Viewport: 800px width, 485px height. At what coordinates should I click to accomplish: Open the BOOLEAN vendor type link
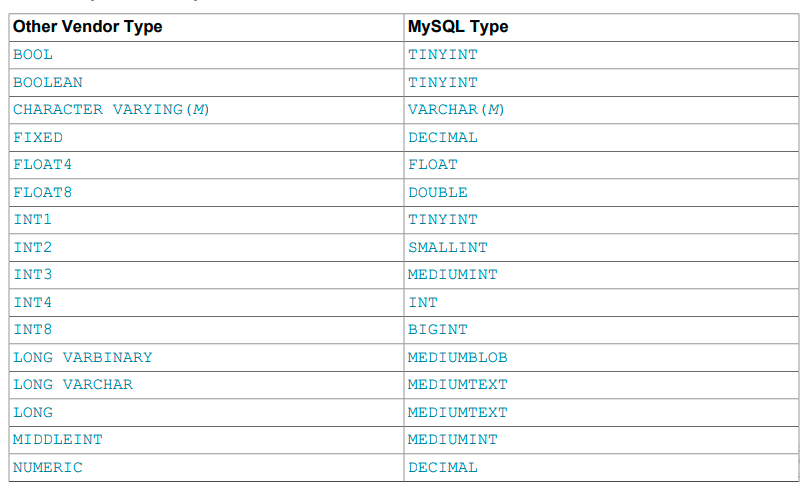48,82
